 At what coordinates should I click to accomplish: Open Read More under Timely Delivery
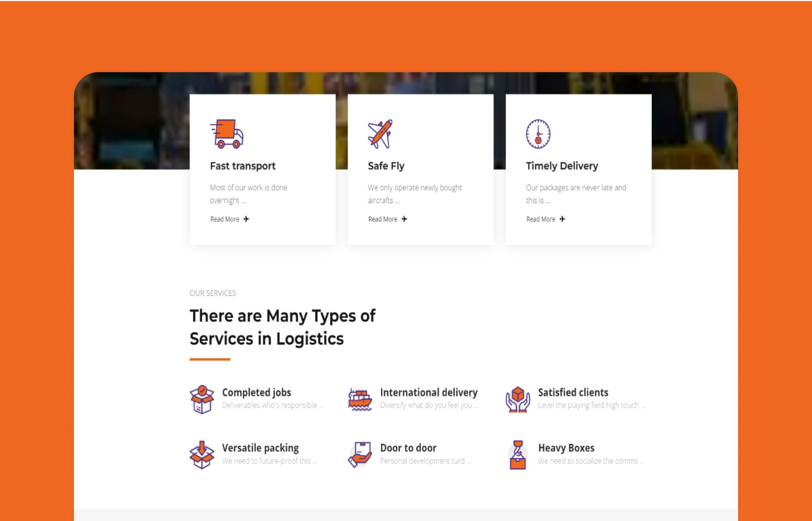[x=541, y=219]
